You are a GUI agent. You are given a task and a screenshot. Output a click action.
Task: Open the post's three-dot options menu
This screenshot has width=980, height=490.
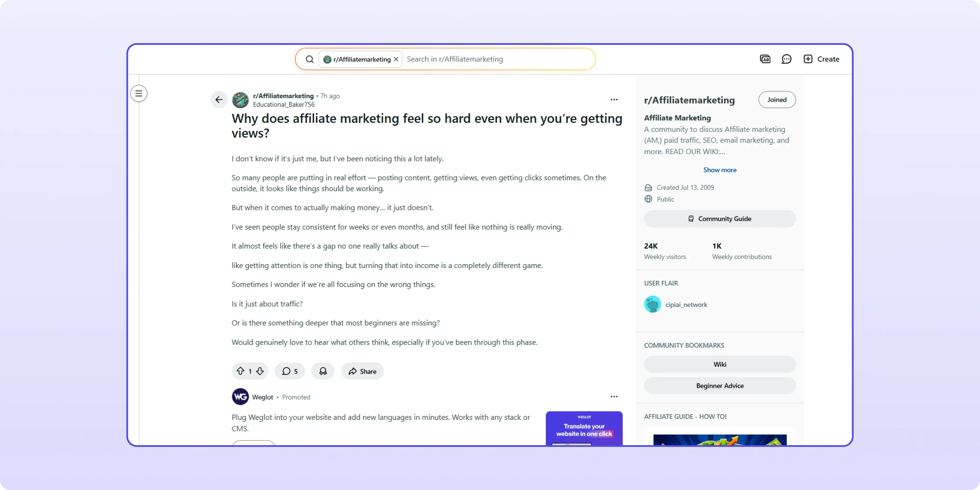[x=614, y=100]
